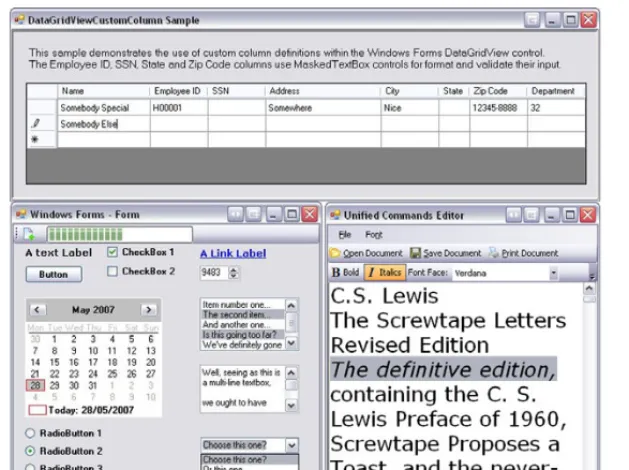Follow the 'A Link Label' link
The width and height of the screenshot is (629, 470).
click(233, 253)
